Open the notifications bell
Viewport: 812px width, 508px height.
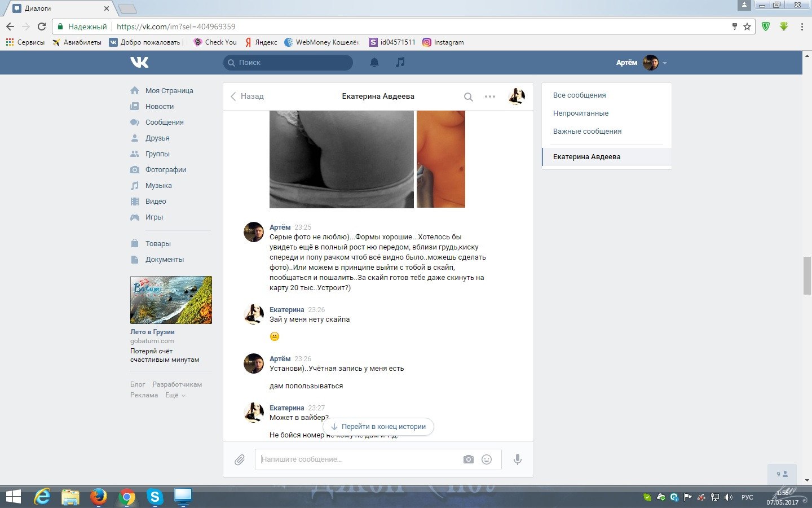coord(374,63)
